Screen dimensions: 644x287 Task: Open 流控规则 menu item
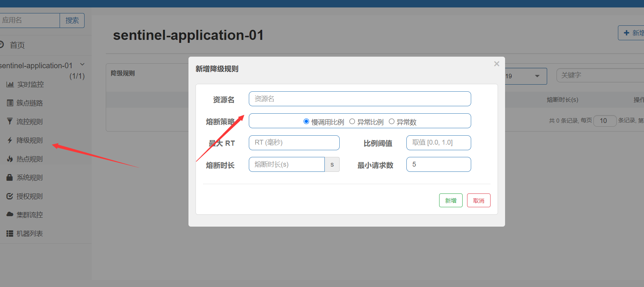click(30, 122)
